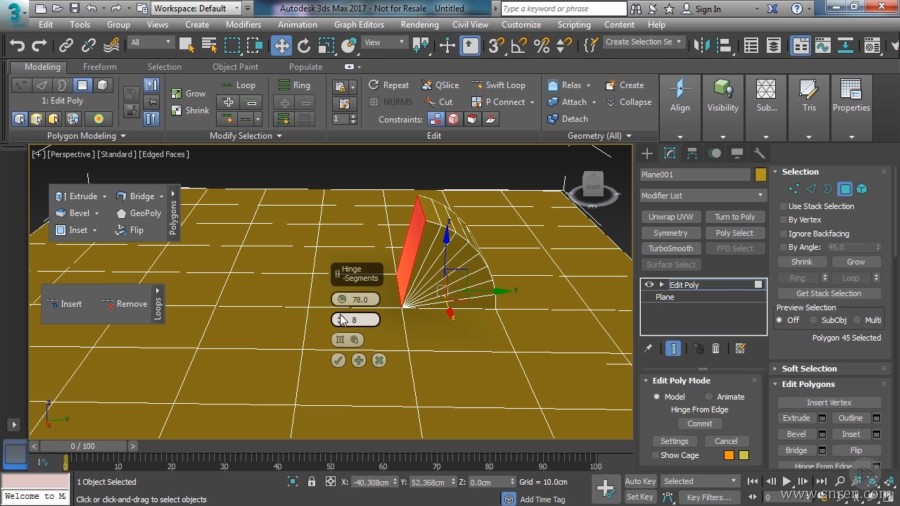The width and height of the screenshot is (900, 506).
Task: Click the Rotate tool in main toolbar
Action: 304,45
